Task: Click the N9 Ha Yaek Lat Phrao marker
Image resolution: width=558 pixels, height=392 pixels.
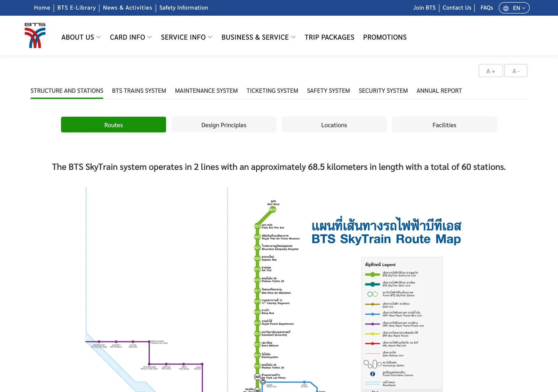Action: [257, 377]
